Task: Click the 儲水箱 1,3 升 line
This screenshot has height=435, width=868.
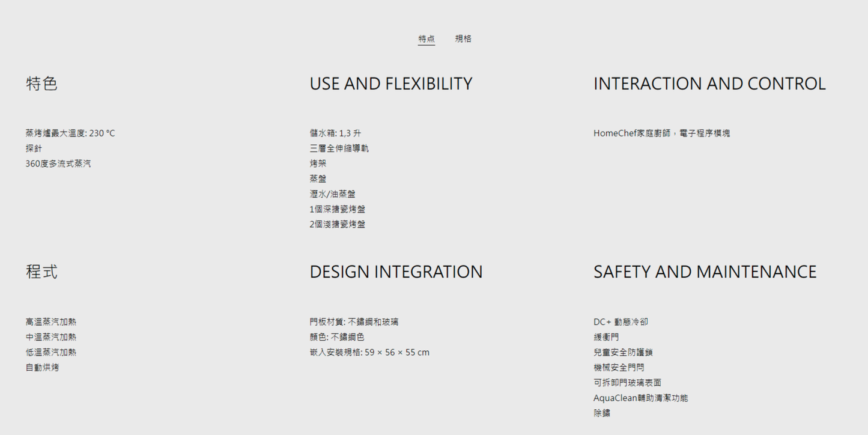Action: pyautogui.click(x=335, y=133)
